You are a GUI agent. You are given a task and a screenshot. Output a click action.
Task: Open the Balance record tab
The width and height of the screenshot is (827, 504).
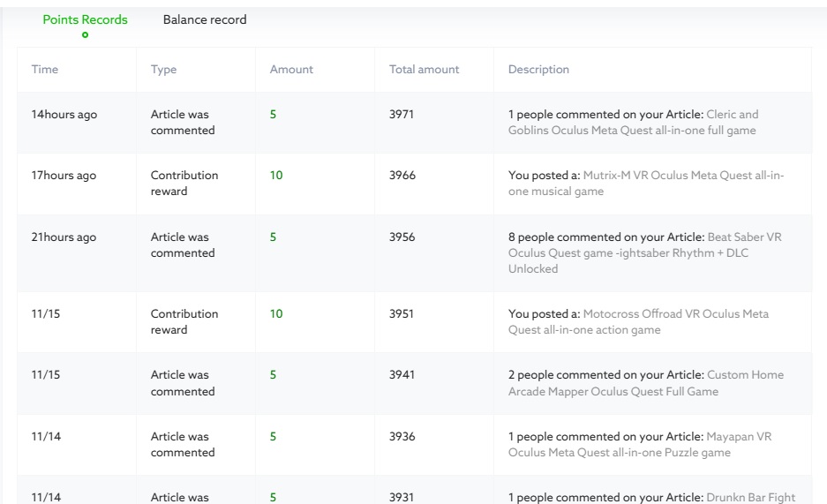(x=205, y=19)
